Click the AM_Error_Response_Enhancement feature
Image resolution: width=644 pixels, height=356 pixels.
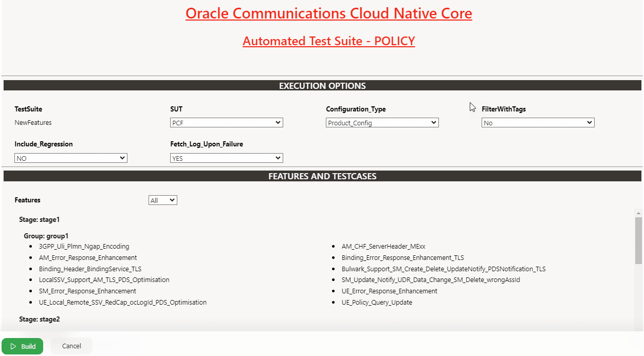click(88, 257)
